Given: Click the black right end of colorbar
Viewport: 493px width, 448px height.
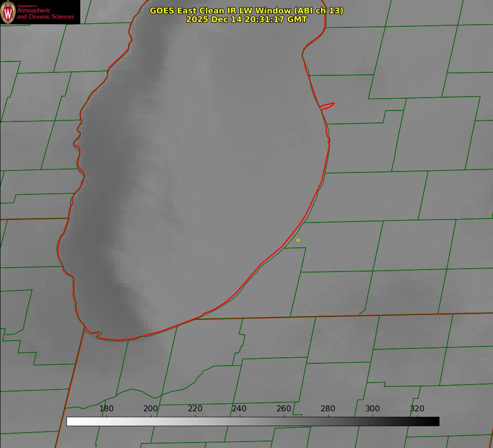Looking at the screenshot, I should tap(435, 421).
